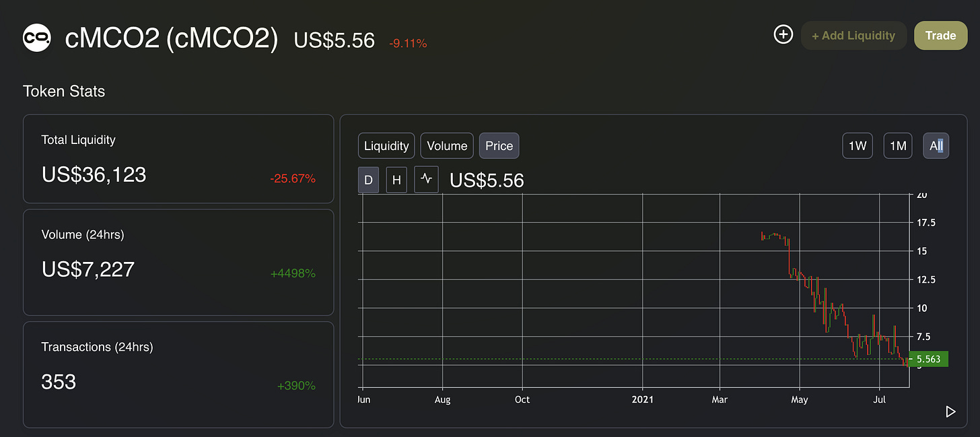Click the Total Liquidity label

coord(79,140)
